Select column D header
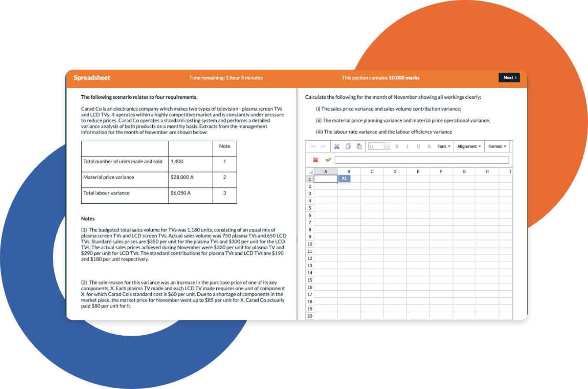 pos(395,172)
